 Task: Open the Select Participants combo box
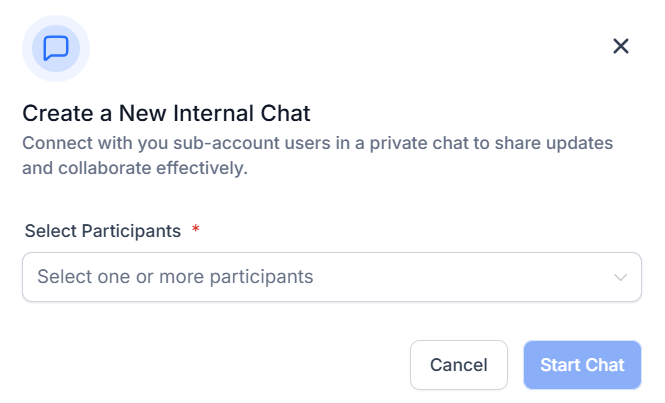pyautogui.click(x=332, y=277)
